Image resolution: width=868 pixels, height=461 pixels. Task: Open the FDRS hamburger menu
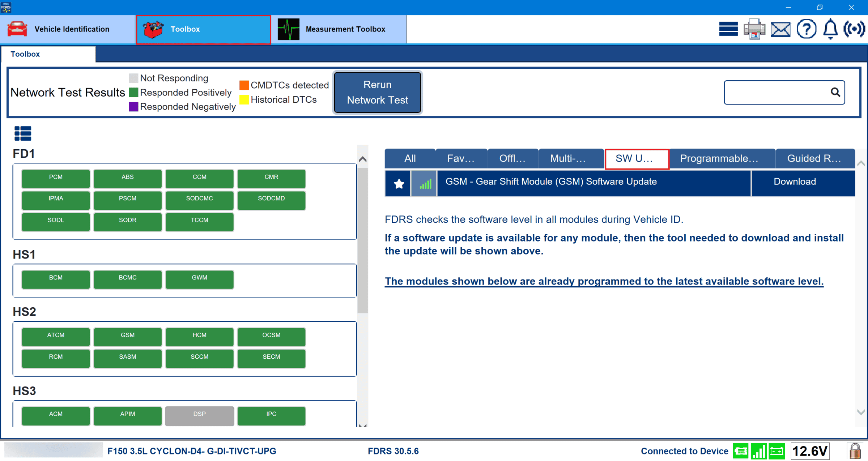(x=728, y=29)
